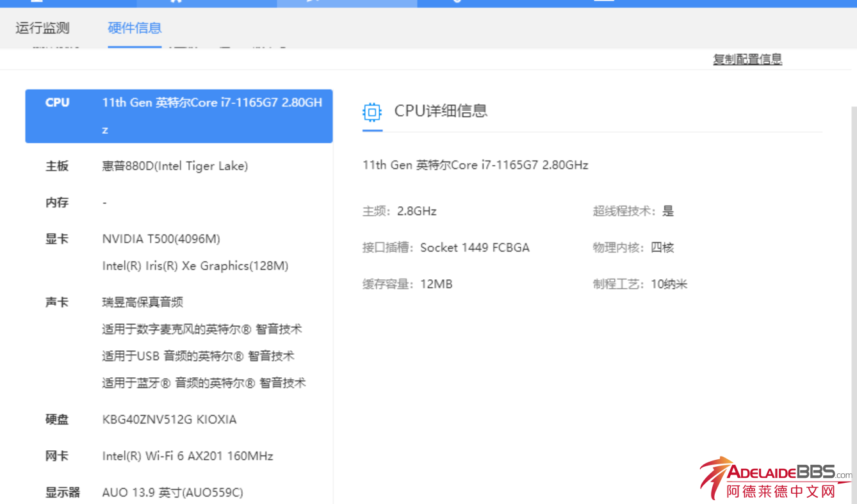Click the 复制配置信息 link

coord(747,60)
